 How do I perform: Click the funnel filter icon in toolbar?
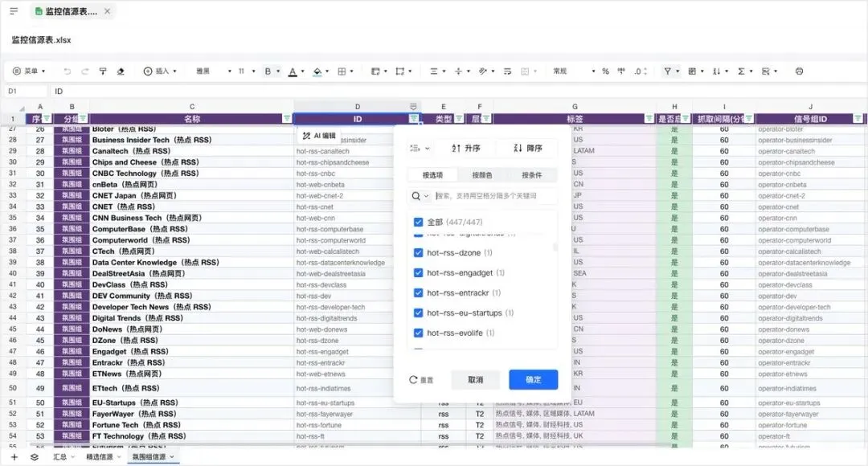click(x=668, y=72)
